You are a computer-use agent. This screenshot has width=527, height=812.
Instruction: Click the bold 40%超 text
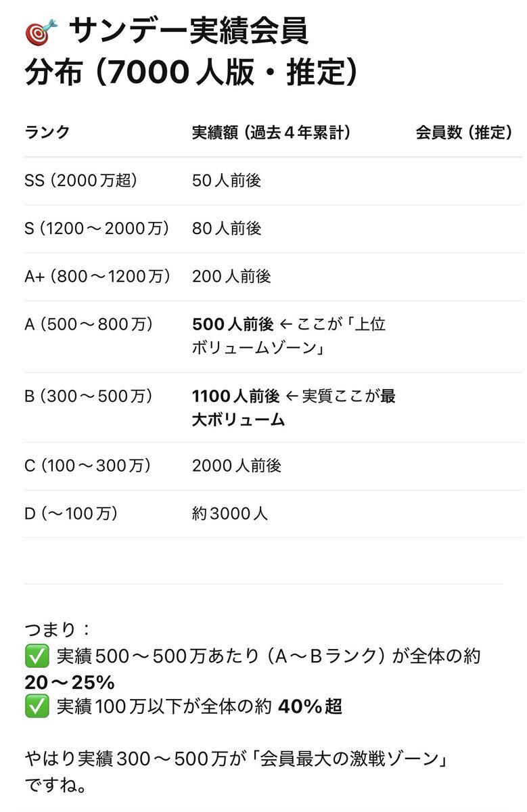pyautogui.click(x=309, y=707)
